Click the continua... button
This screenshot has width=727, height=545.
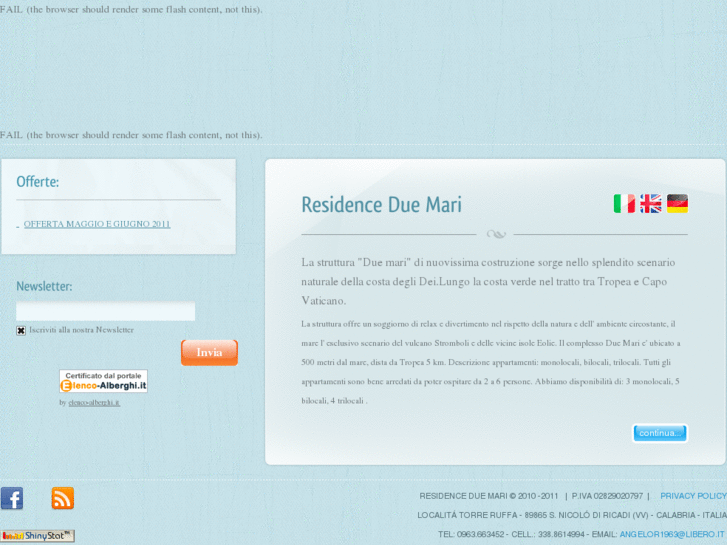[x=660, y=433]
